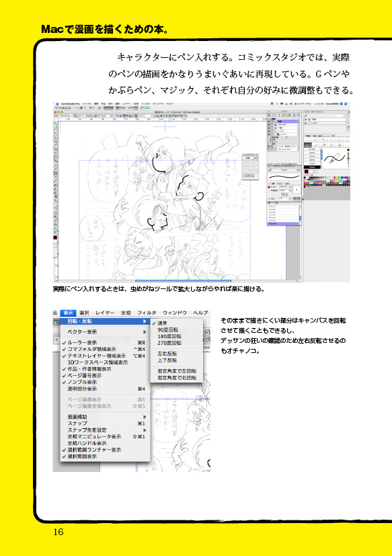Viewport: 392px width, 556px height.
Task: Expand the ベクター表示 submenu arrow
Action: [x=145, y=332]
